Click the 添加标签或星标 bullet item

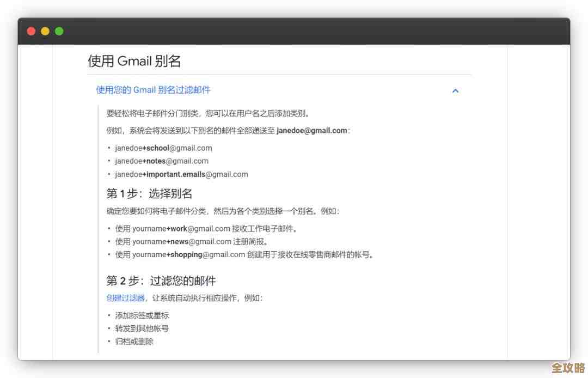click(143, 315)
